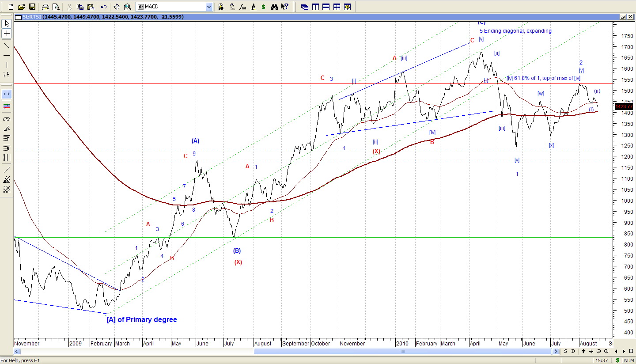Change periodicity via the D button
Image resolution: width=636 pixels, height=364 pixels.
point(573,351)
